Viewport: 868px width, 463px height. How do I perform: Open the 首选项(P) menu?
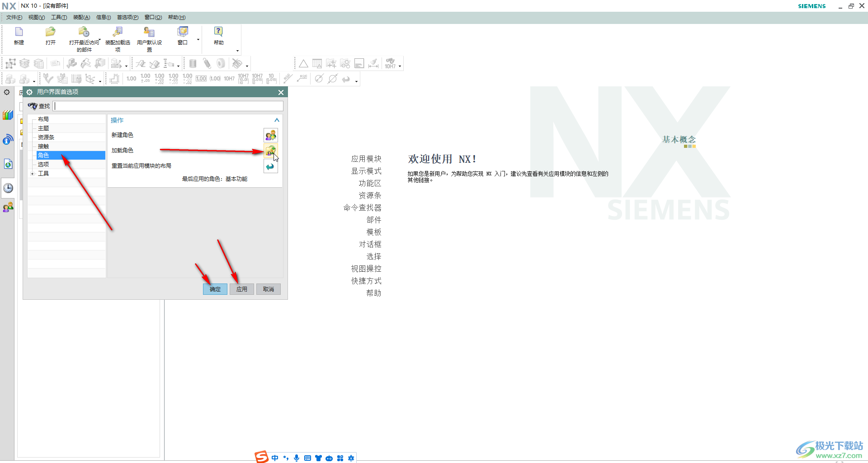point(128,17)
